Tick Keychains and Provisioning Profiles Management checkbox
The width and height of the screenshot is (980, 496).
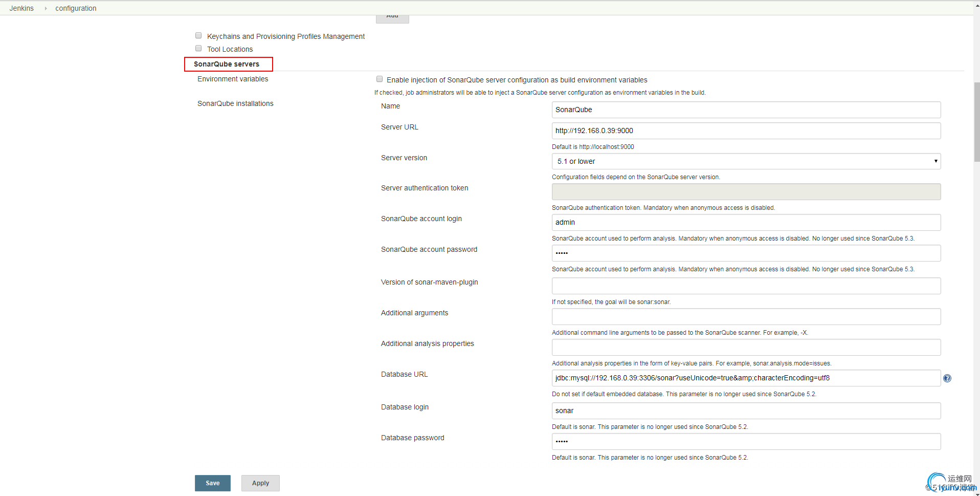198,35
